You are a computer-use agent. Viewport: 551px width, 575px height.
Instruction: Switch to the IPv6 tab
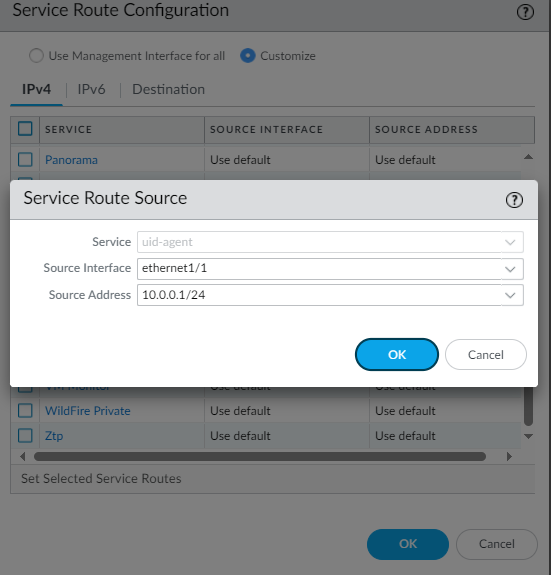(x=91, y=89)
